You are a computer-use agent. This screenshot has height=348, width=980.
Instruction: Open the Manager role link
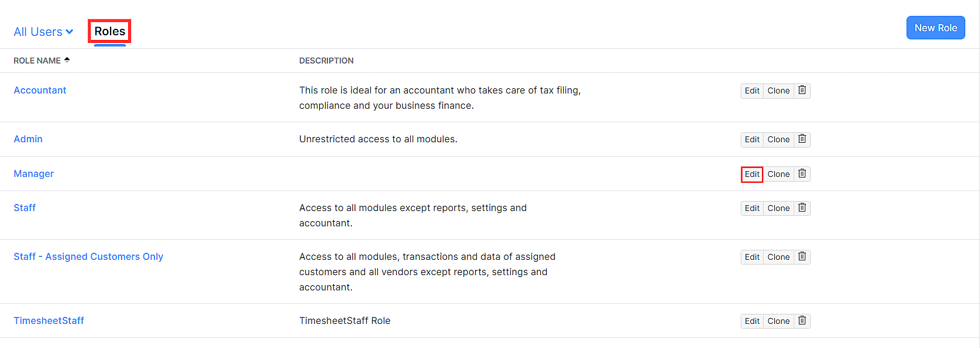click(34, 173)
